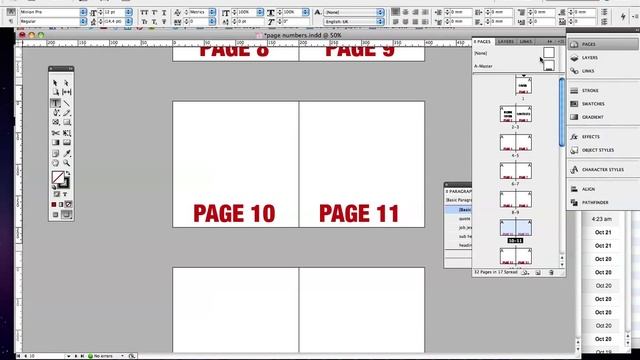
Task: Select the A-Master page thumbnail
Action: (x=549, y=66)
